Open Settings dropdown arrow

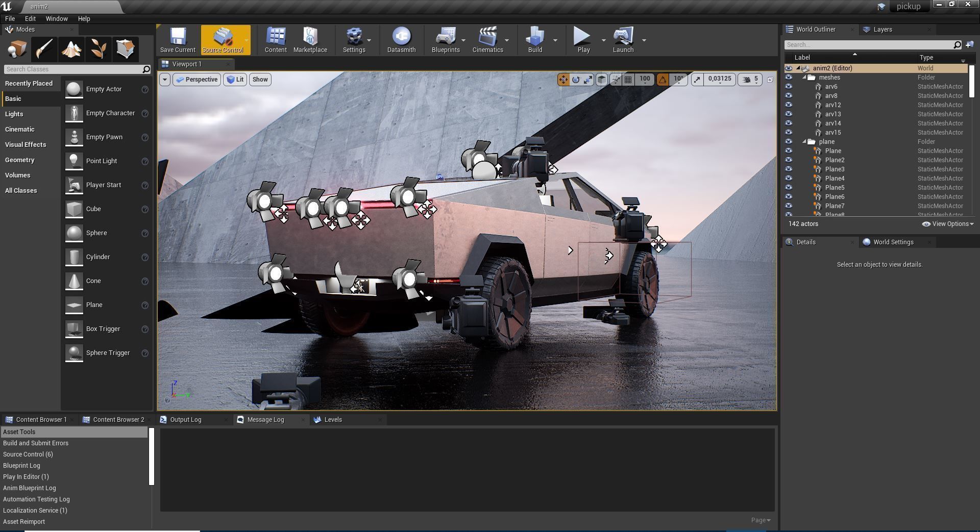pos(369,40)
